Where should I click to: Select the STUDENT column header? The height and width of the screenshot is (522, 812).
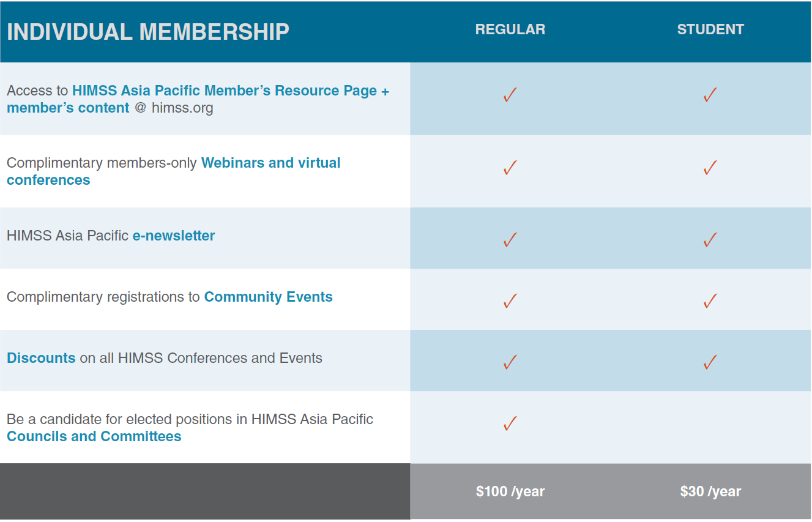[710, 29]
